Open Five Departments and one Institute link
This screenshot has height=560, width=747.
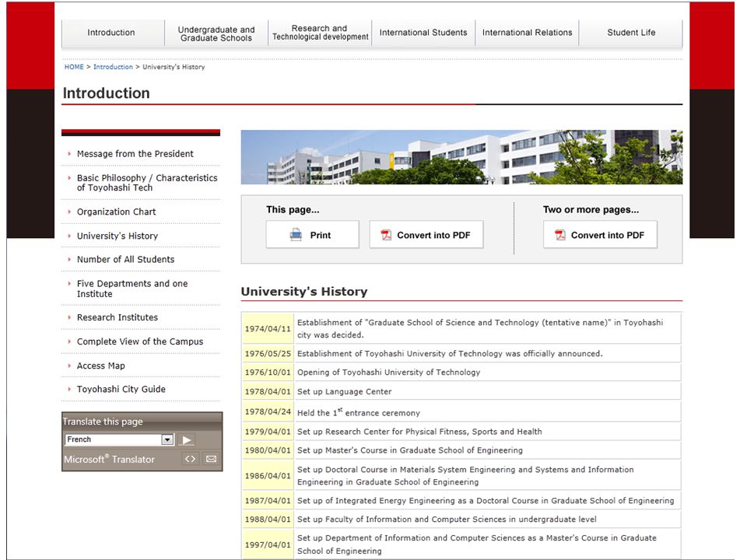(x=132, y=289)
